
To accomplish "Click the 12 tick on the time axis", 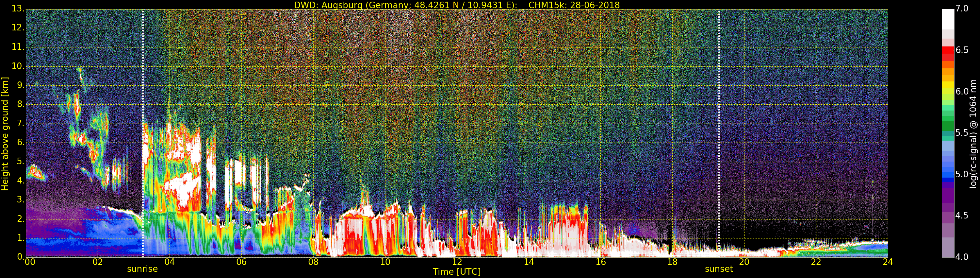I will tap(457, 262).
